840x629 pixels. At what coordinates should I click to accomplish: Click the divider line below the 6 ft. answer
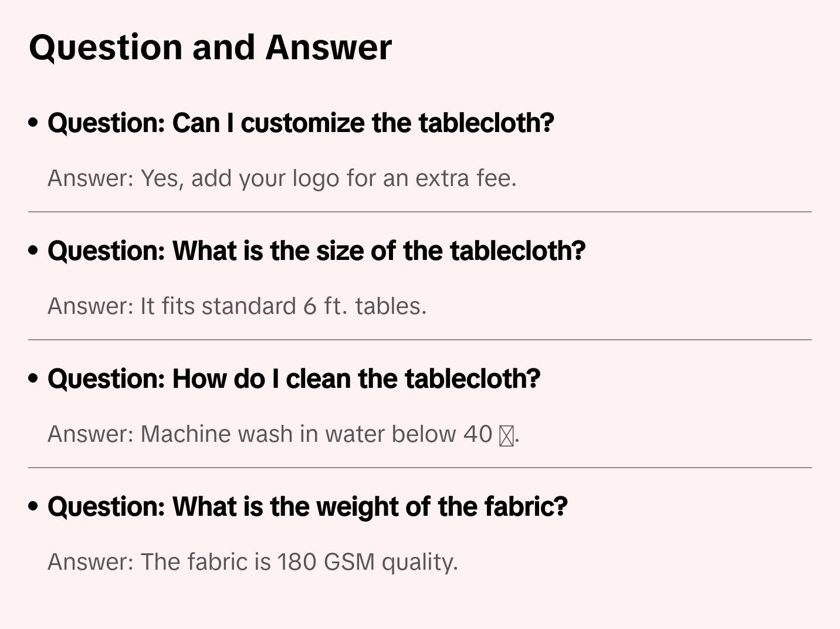pyautogui.click(x=420, y=340)
